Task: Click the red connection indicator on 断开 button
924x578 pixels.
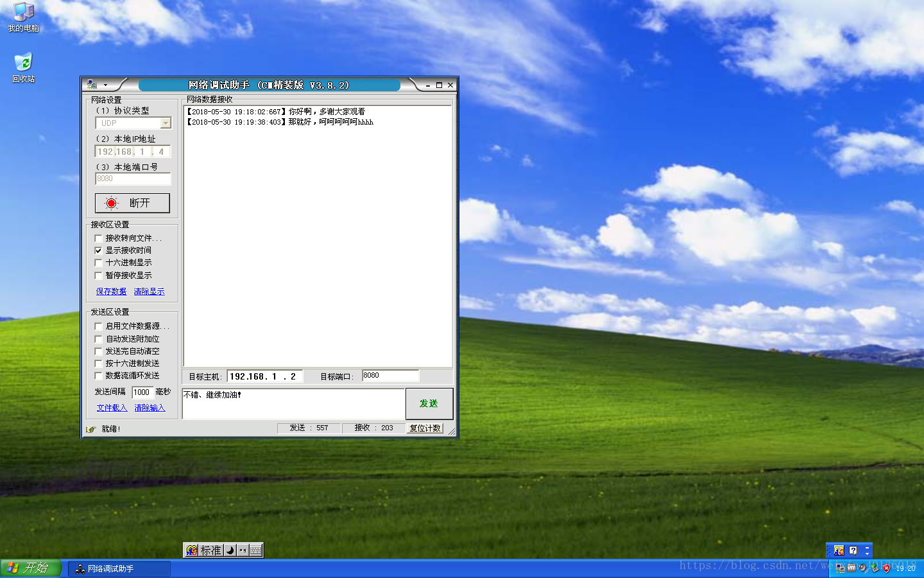Action: [112, 203]
